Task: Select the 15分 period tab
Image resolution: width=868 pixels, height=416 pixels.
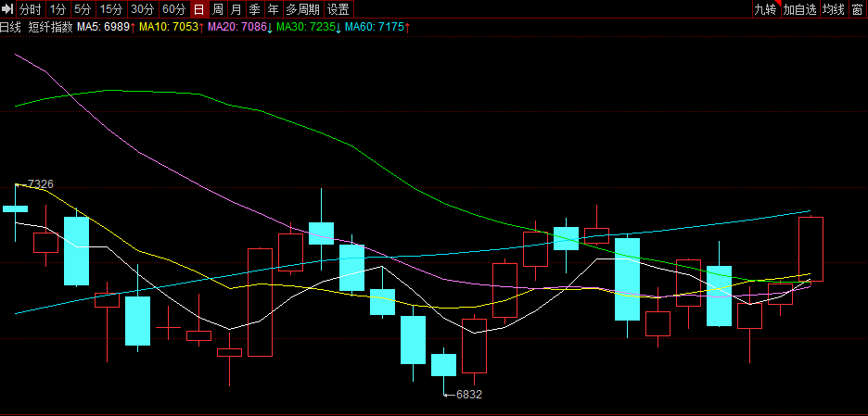Action: [112, 9]
